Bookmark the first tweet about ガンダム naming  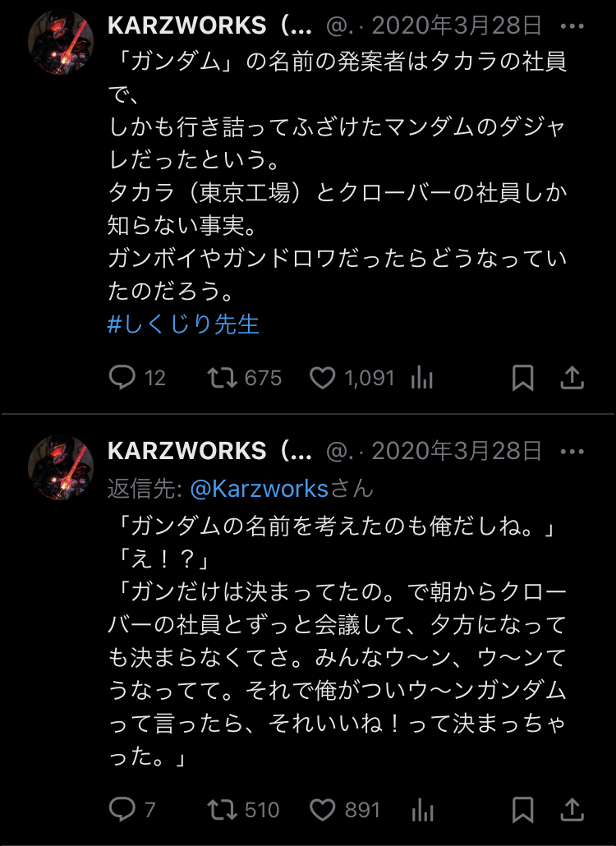[522, 377]
